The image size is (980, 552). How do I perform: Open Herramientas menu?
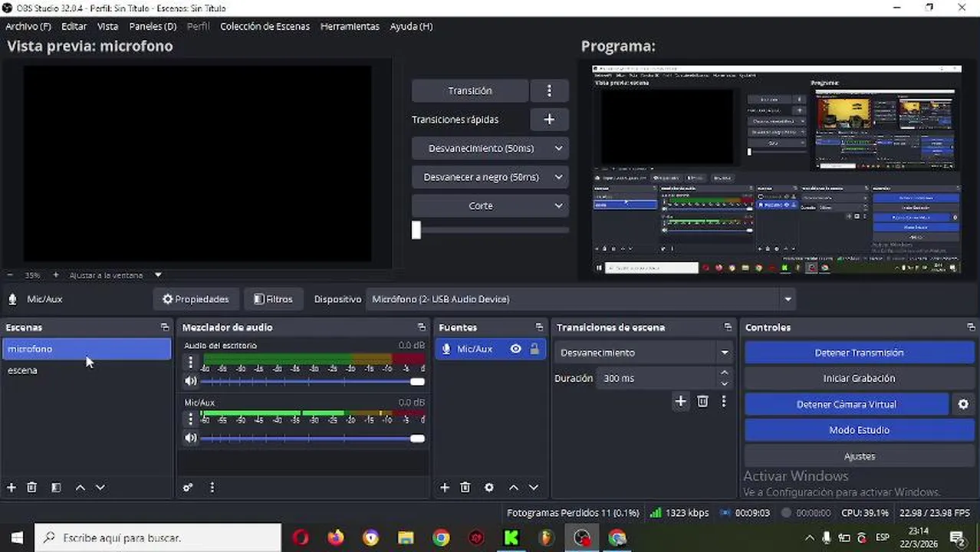pyautogui.click(x=350, y=26)
